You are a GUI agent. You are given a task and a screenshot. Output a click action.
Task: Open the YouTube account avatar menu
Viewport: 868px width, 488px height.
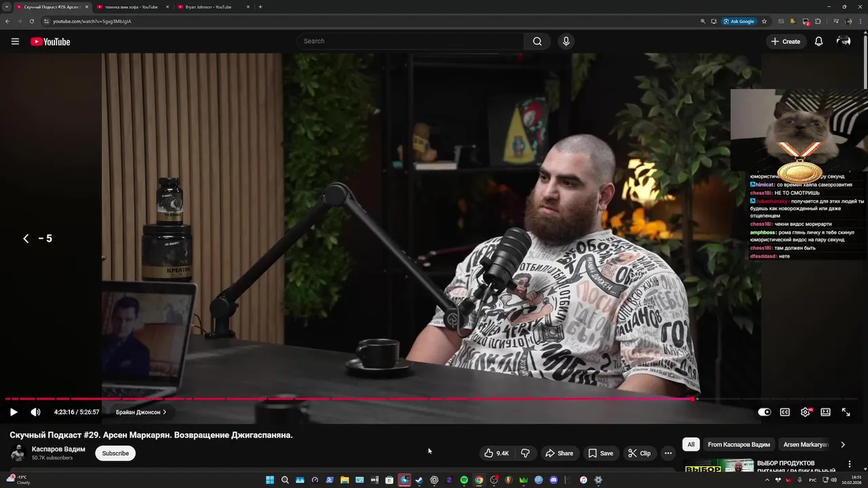[844, 41]
